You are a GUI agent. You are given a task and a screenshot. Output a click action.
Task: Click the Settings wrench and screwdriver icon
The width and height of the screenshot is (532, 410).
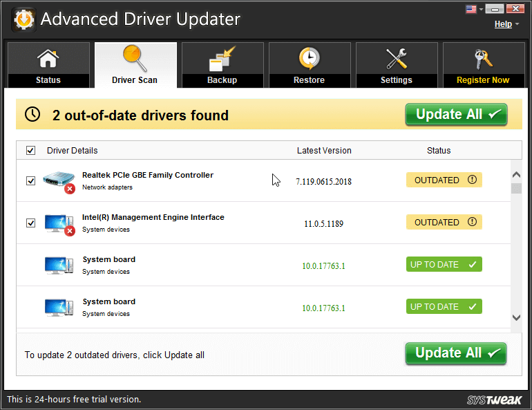click(x=397, y=59)
